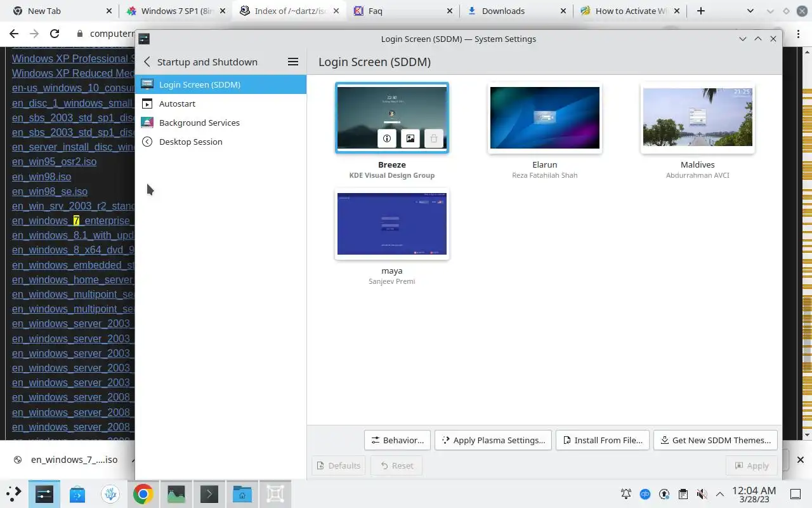812x508 pixels.
Task: Click the delete icon on Breeze theme
Action: [434, 138]
